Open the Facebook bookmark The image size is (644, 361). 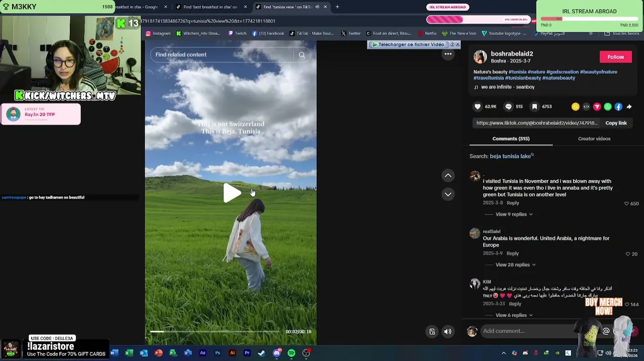268,34
